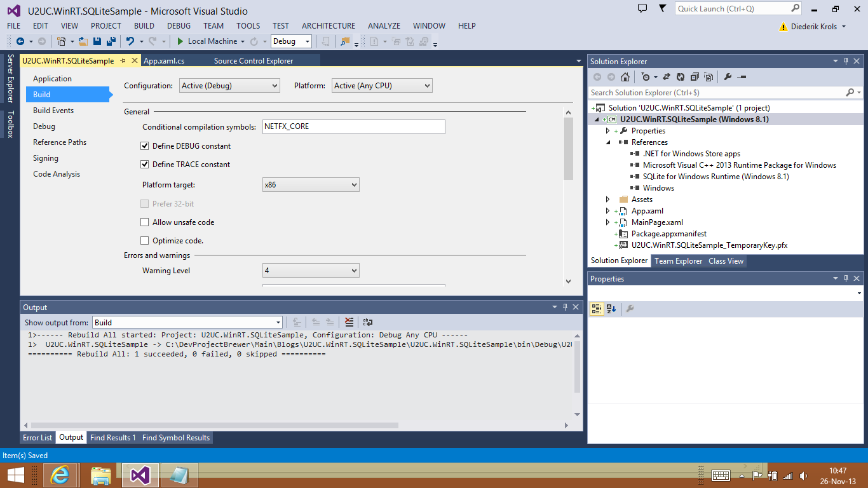This screenshot has height=488, width=868.
Task: Open the Server Explorer side tab
Action: pyautogui.click(x=10, y=79)
